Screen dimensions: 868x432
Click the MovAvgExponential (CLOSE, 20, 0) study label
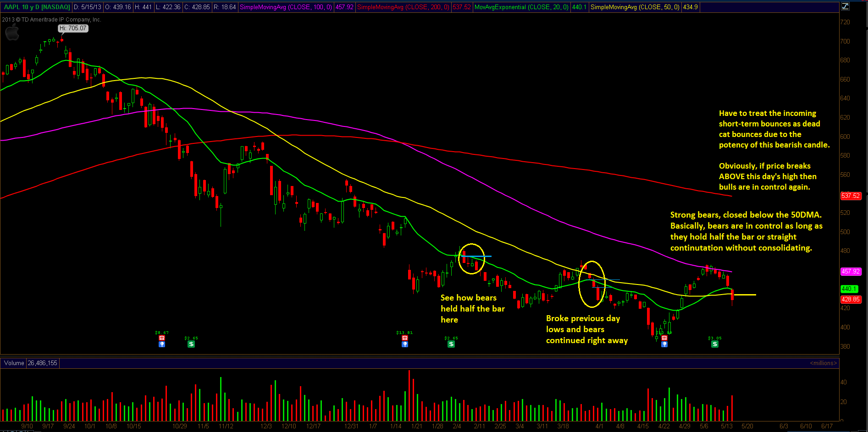tap(521, 7)
